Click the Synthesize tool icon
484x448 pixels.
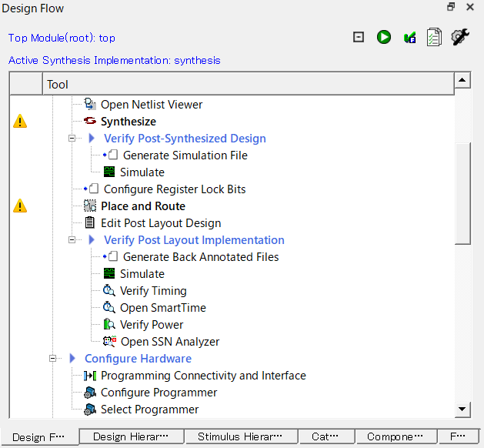90,122
